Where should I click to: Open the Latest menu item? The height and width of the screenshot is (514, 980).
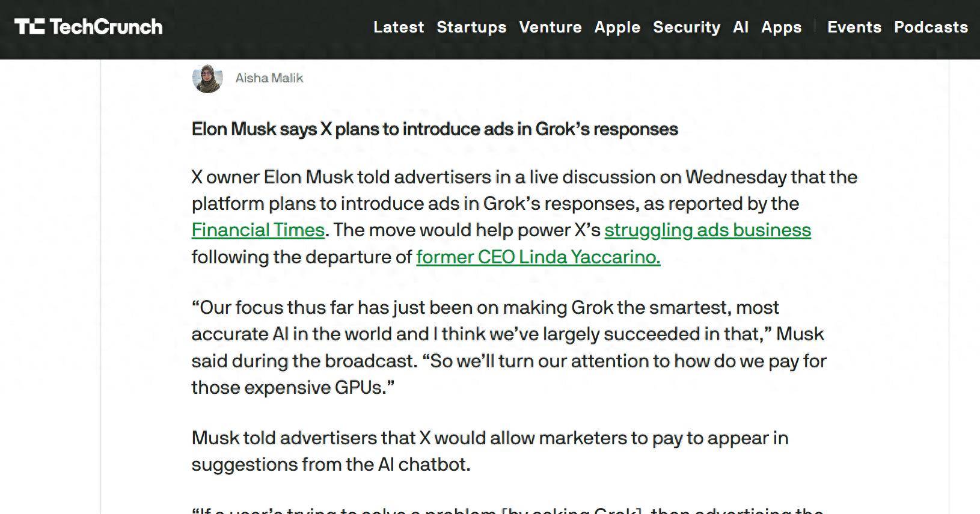(x=399, y=27)
